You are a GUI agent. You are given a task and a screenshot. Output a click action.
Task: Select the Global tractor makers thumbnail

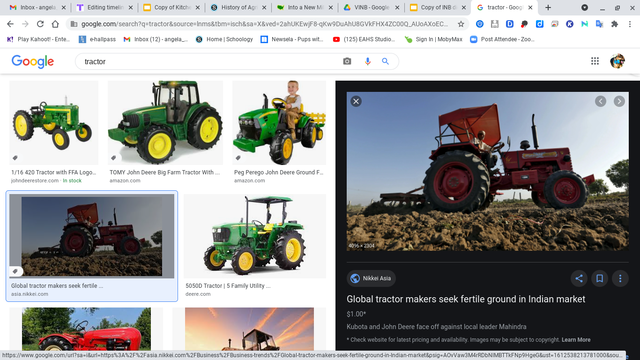(x=91, y=236)
